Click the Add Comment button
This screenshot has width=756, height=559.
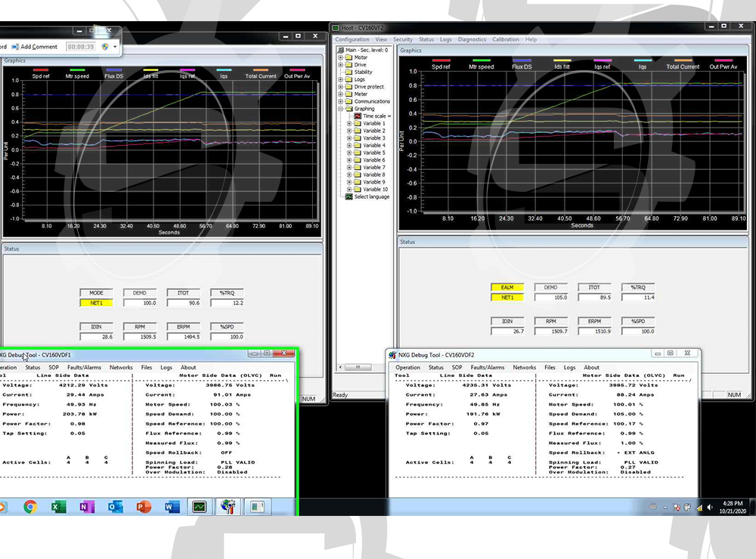[34, 47]
